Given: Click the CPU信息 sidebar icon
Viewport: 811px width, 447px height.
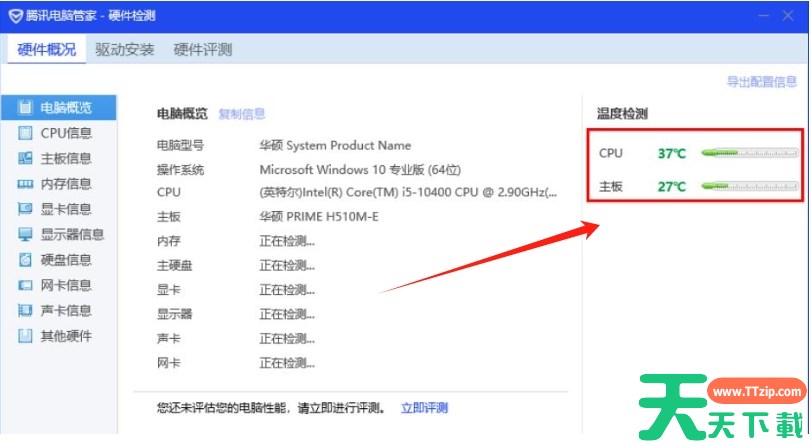Looking at the screenshot, I should tap(25, 133).
